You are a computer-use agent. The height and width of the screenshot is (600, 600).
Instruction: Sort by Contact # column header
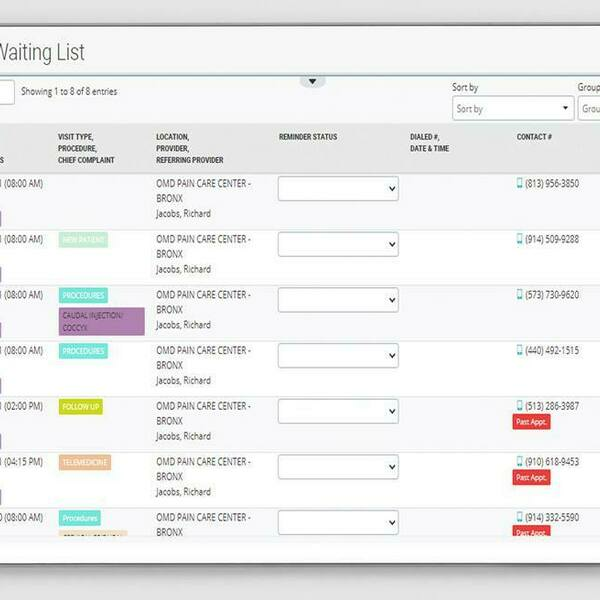(534, 137)
